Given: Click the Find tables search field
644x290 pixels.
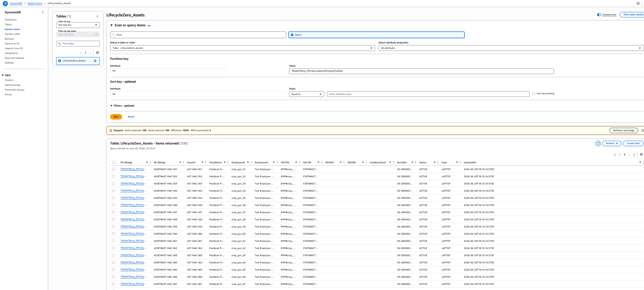Looking at the screenshot, I should pos(78,44).
